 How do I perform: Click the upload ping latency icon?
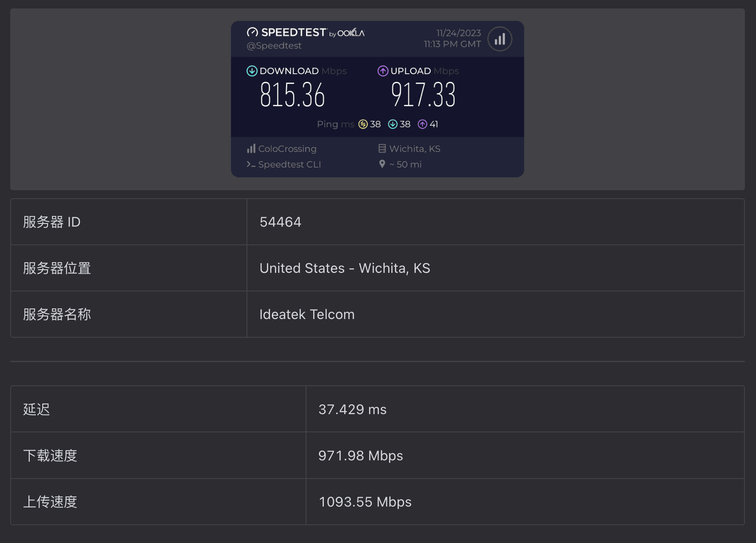pyautogui.click(x=422, y=124)
